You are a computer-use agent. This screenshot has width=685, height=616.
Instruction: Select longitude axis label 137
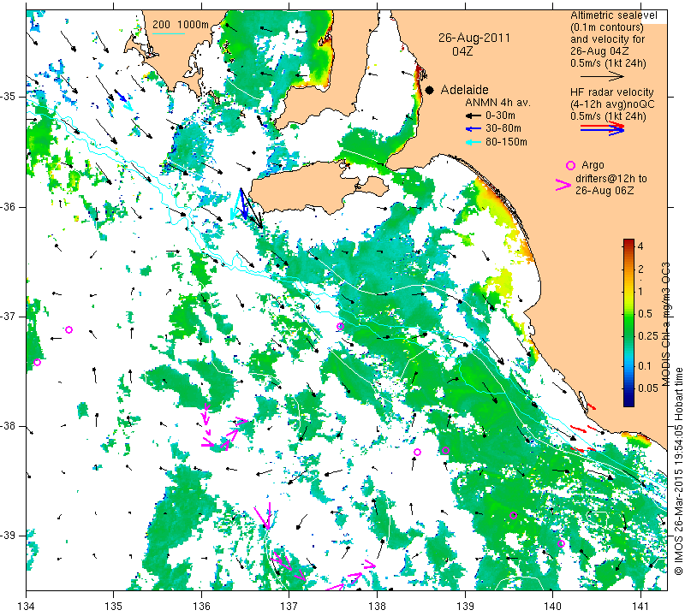(x=289, y=607)
